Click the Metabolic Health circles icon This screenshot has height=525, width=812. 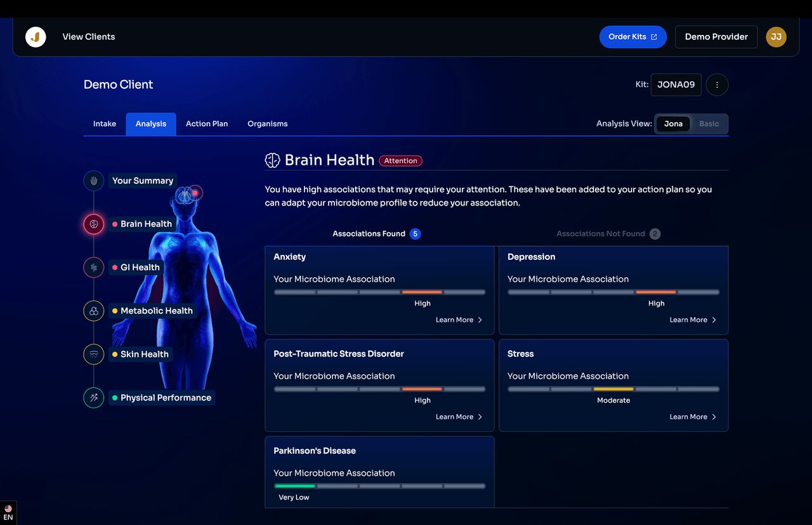[x=94, y=311]
